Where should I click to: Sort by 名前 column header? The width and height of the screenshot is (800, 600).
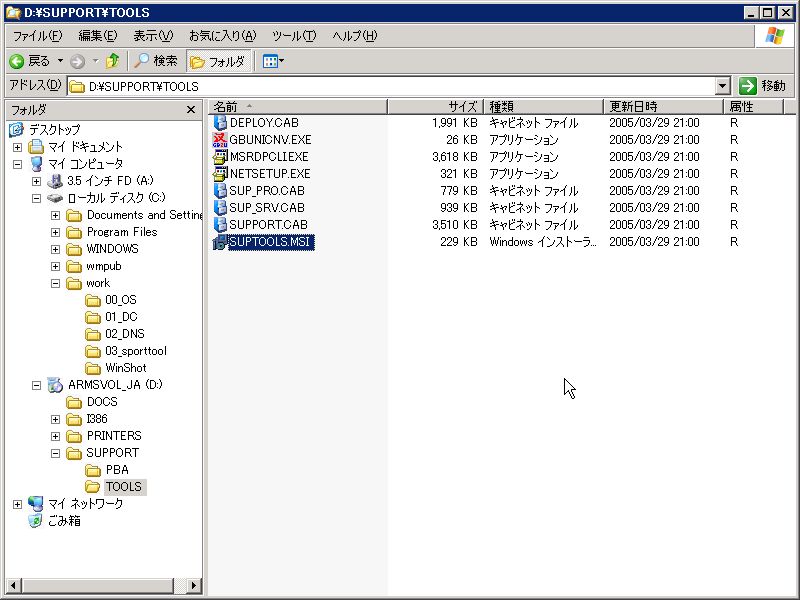tap(298, 107)
